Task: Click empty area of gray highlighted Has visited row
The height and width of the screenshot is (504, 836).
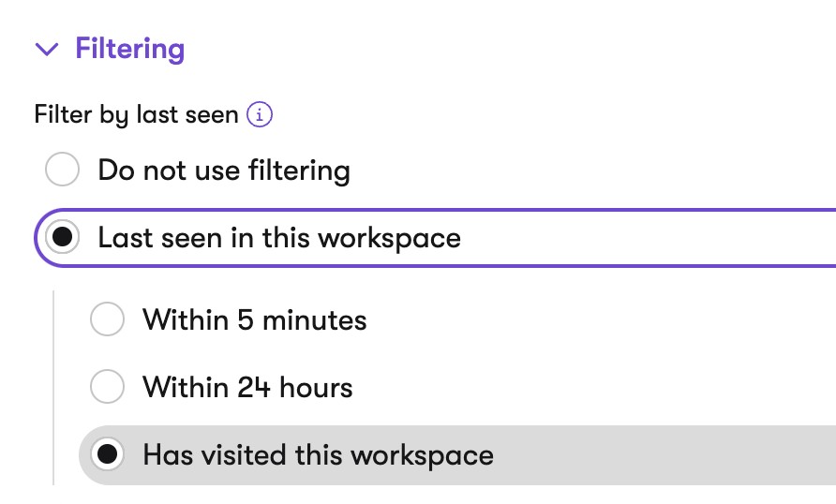Action: pos(661,455)
